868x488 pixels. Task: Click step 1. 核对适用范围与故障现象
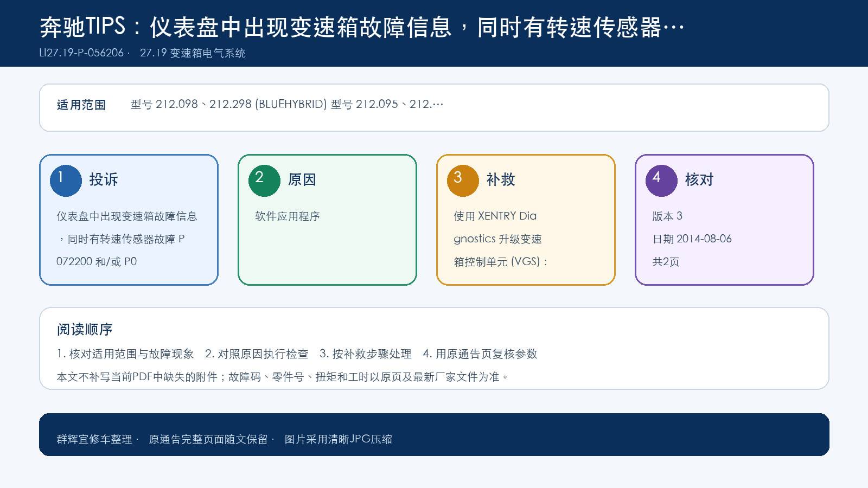[x=125, y=354]
